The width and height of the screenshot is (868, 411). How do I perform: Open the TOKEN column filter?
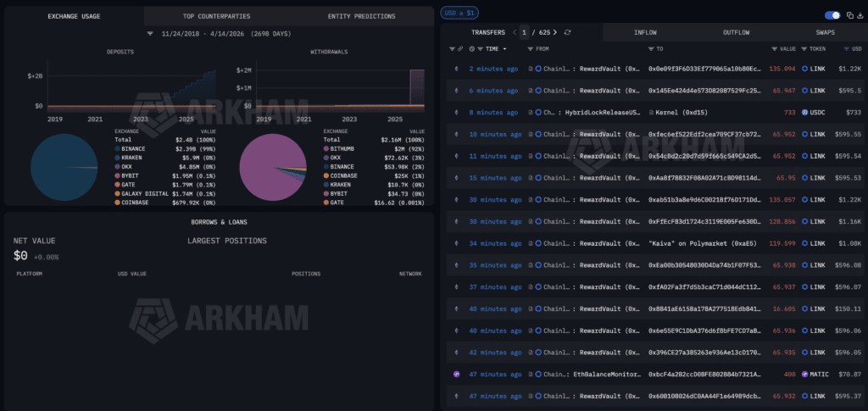804,49
